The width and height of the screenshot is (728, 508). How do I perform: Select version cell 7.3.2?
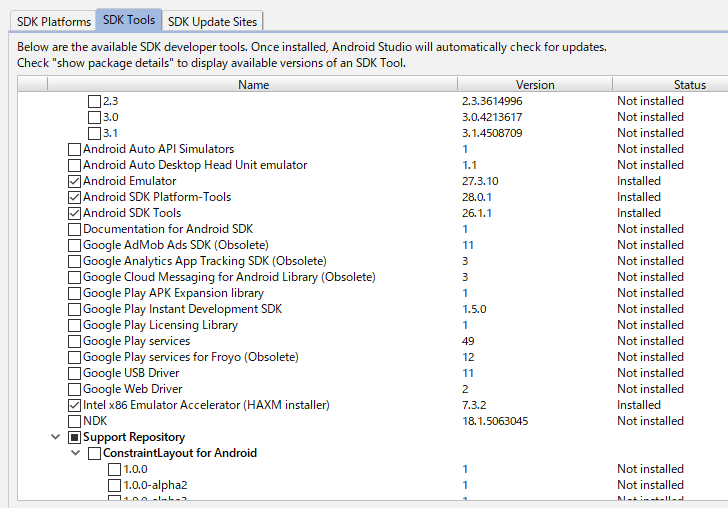(x=474, y=405)
